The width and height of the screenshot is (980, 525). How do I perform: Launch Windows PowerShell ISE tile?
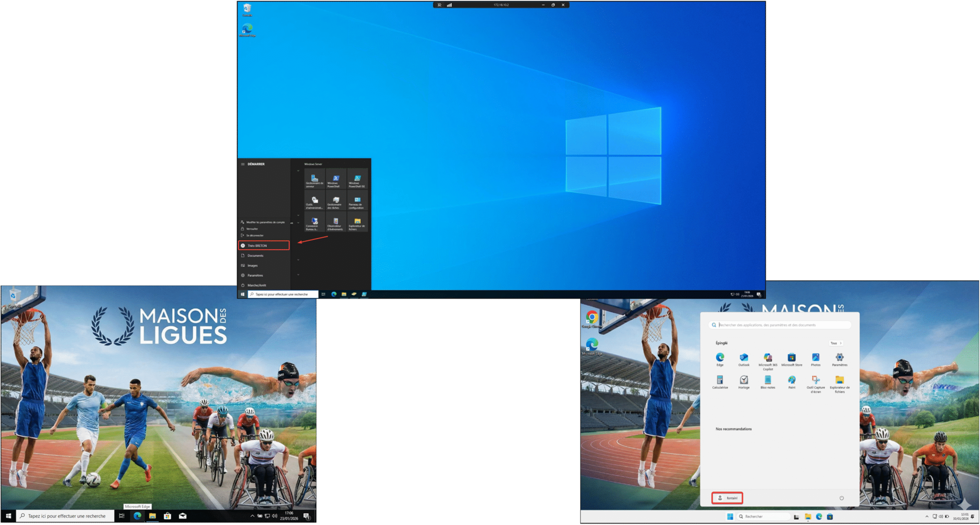coord(357,179)
